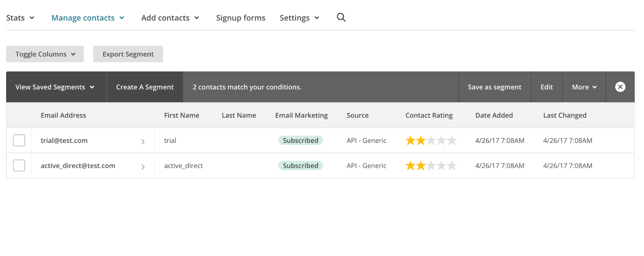The image size is (644, 256).
Task: Open the More dropdown in segment bar
Action: [584, 87]
